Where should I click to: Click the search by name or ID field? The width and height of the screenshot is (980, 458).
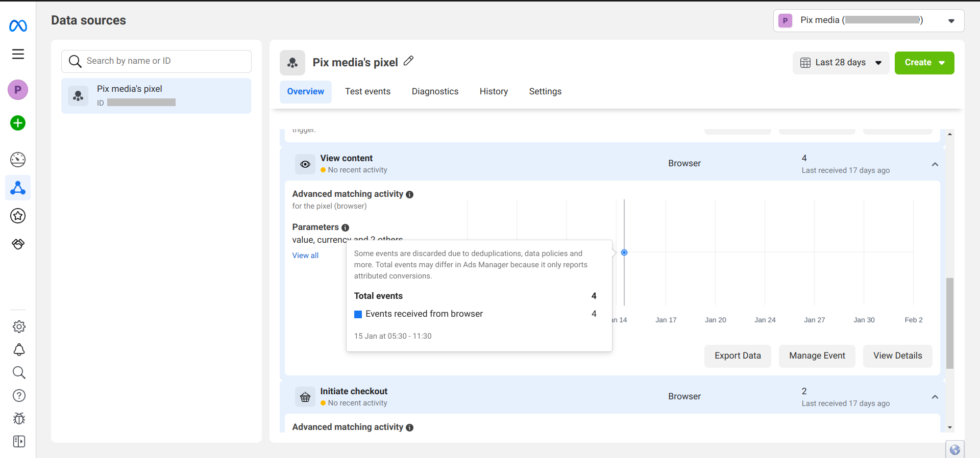click(x=163, y=61)
